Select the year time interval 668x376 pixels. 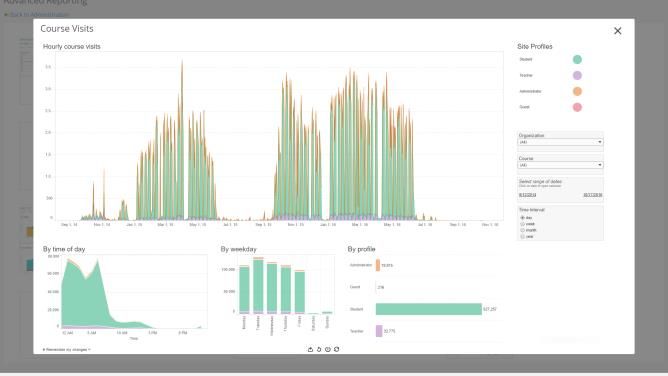point(523,236)
